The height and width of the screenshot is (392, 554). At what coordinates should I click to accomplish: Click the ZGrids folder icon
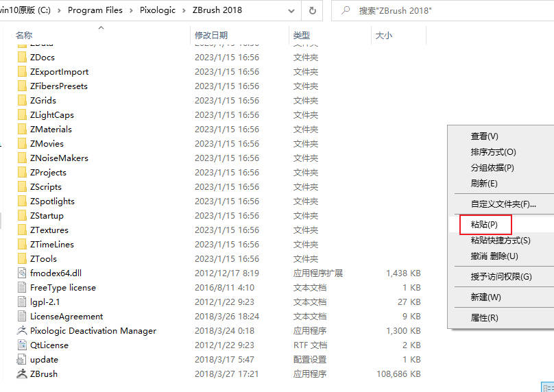[22, 101]
